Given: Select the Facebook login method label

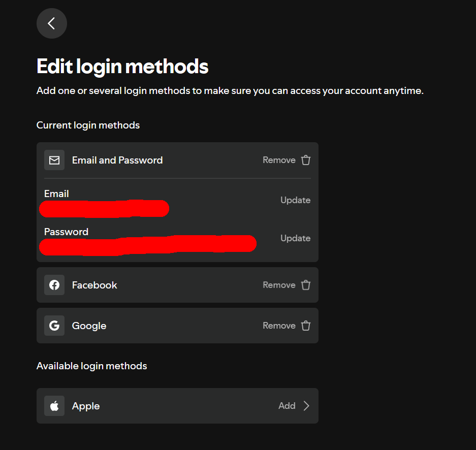Looking at the screenshot, I should 94,285.
